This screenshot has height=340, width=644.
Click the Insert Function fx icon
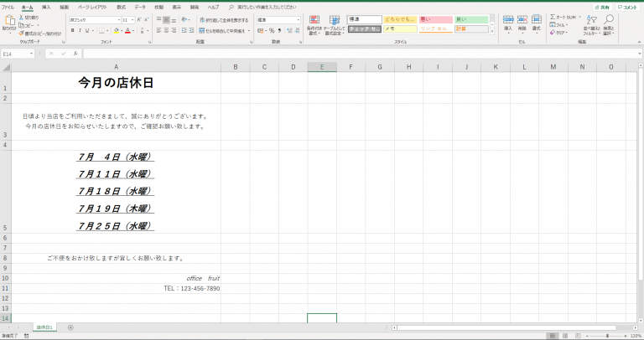click(x=73, y=54)
